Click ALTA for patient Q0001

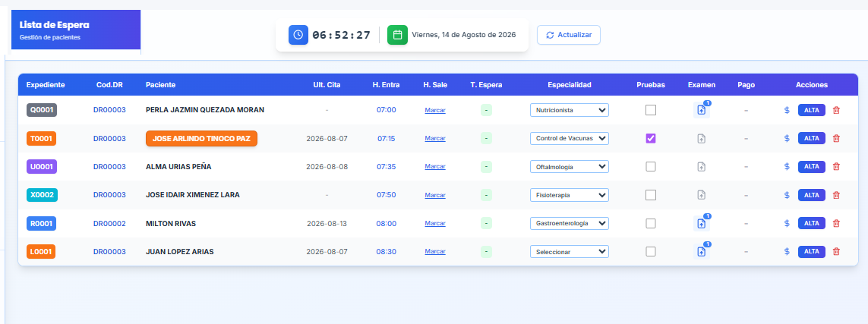pos(812,110)
